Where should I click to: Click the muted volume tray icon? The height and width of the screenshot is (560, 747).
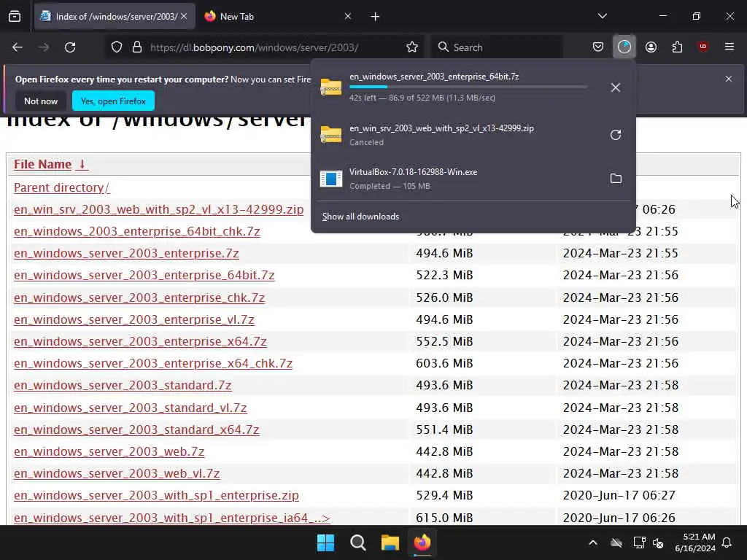659,542
